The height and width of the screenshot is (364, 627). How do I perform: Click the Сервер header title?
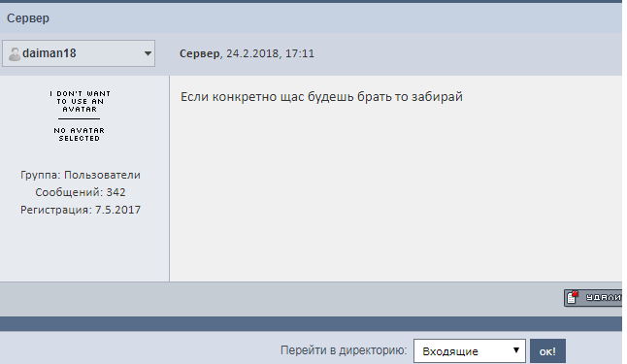28,18
